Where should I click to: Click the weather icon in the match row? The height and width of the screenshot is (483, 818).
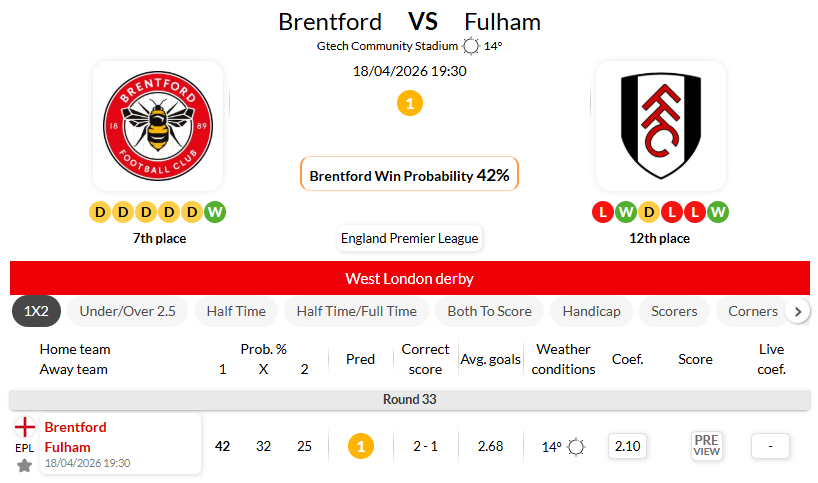pos(576,446)
